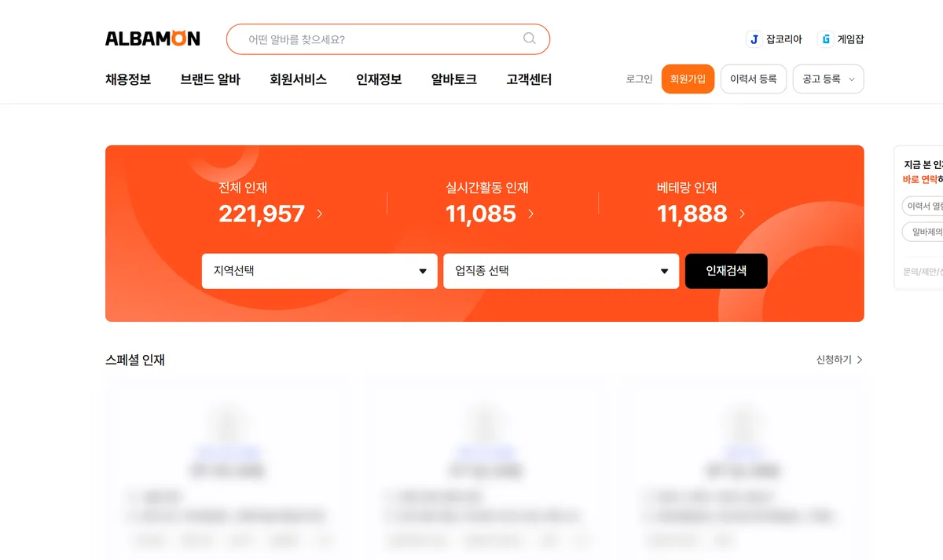Click the chevron beside 신청하기
Screen dimensions: 943x560
(x=860, y=360)
